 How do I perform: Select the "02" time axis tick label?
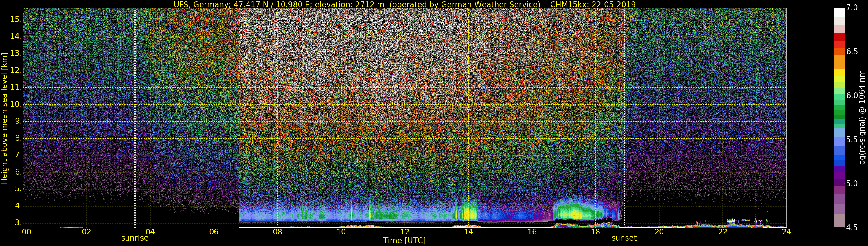click(x=87, y=232)
